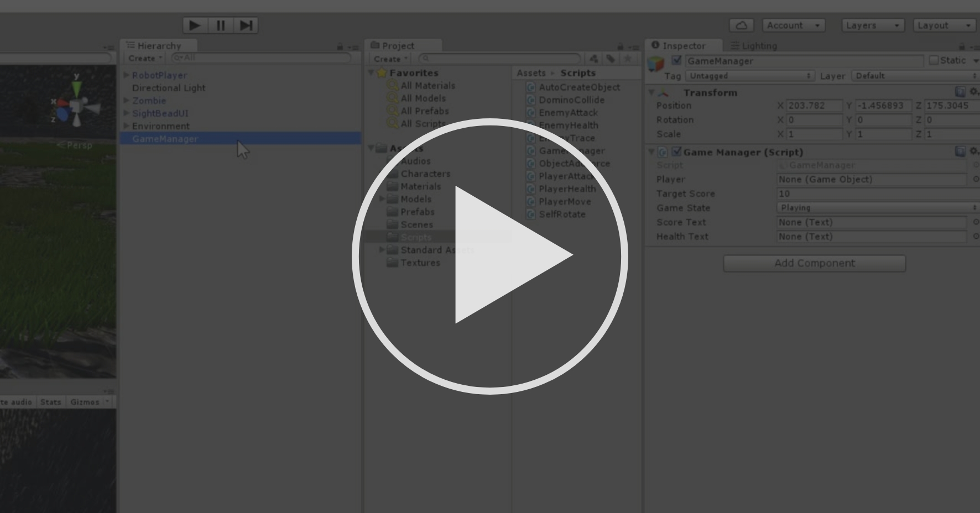Click the Add Component button
Image resolution: width=980 pixels, height=513 pixels.
[x=814, y=263]
